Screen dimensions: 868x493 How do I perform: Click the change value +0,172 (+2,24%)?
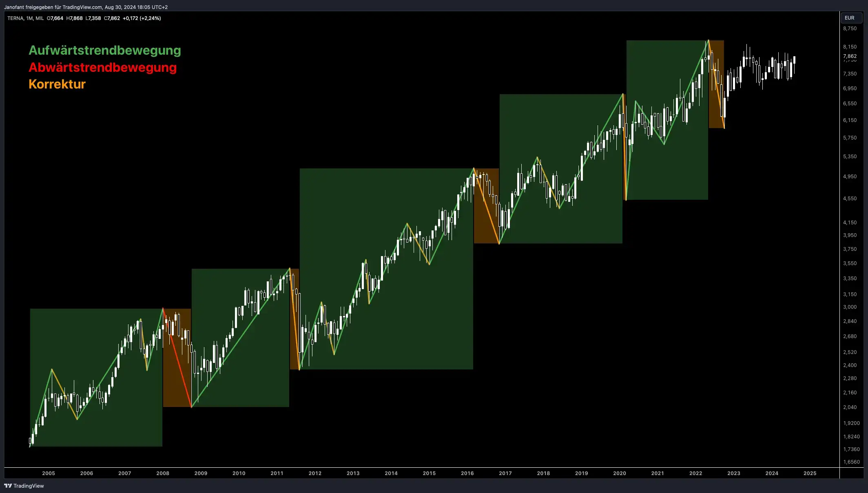[x=142, y=18]
